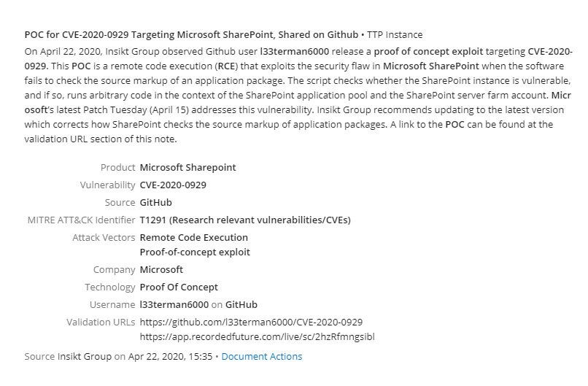The width and height of the screenshot is (588, 386).
Task: Open the app.recordedfuture.com validation URL
Action: pos(257,337)
